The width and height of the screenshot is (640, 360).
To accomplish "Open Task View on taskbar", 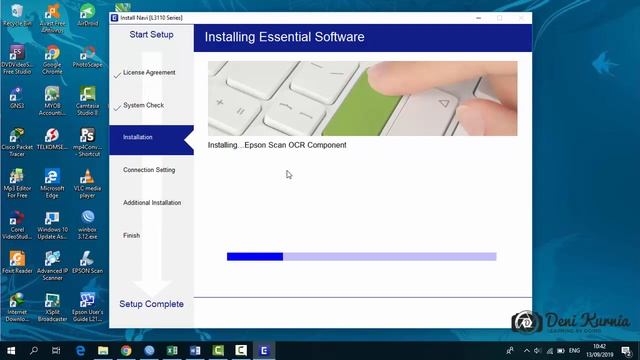I will tap(56, 351).
